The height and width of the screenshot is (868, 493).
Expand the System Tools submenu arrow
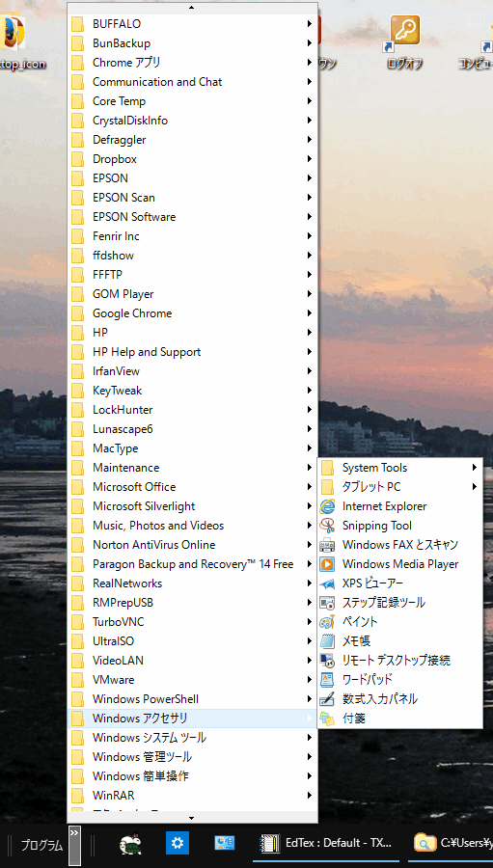point(475,468)
